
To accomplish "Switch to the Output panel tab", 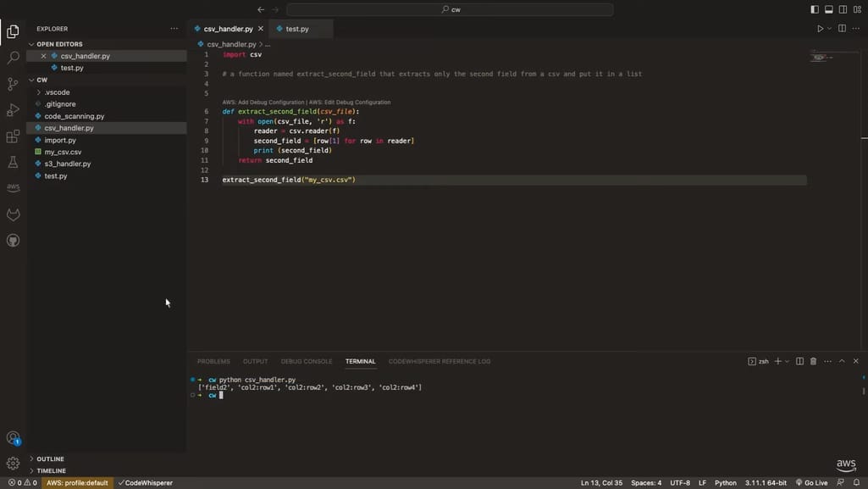I will (x=255, y=362).
